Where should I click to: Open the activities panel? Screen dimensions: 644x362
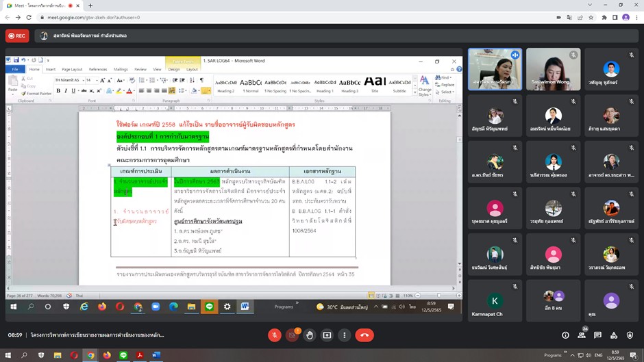pyautogui.click(x=615, y=335)
